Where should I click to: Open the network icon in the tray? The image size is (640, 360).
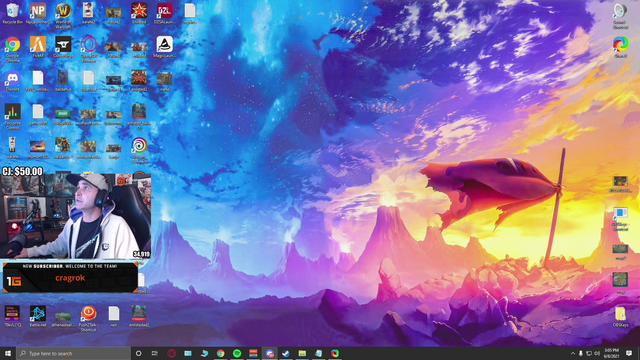(589, 353)
